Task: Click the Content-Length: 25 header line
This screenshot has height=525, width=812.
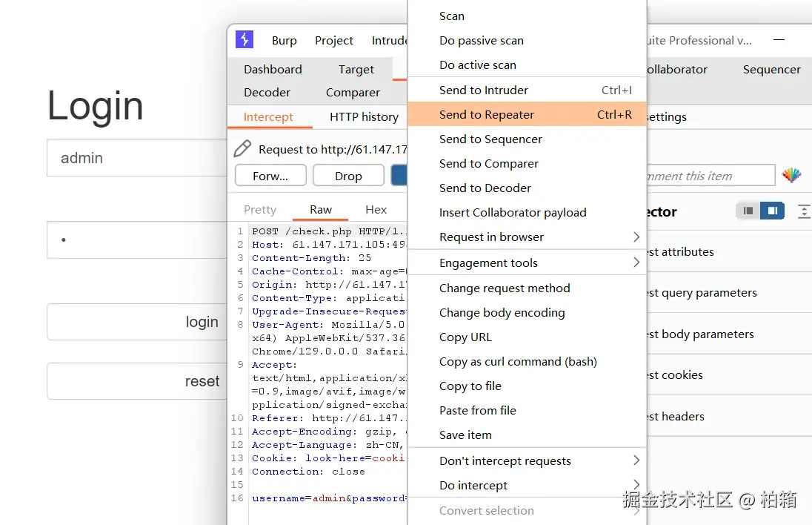Action: pos(311,258)
